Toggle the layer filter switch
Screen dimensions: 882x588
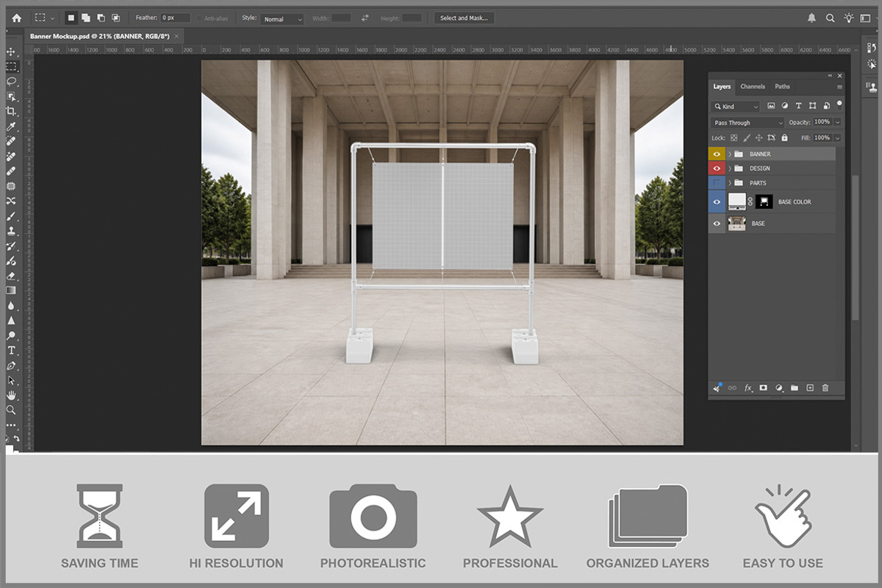coord(839,105)
